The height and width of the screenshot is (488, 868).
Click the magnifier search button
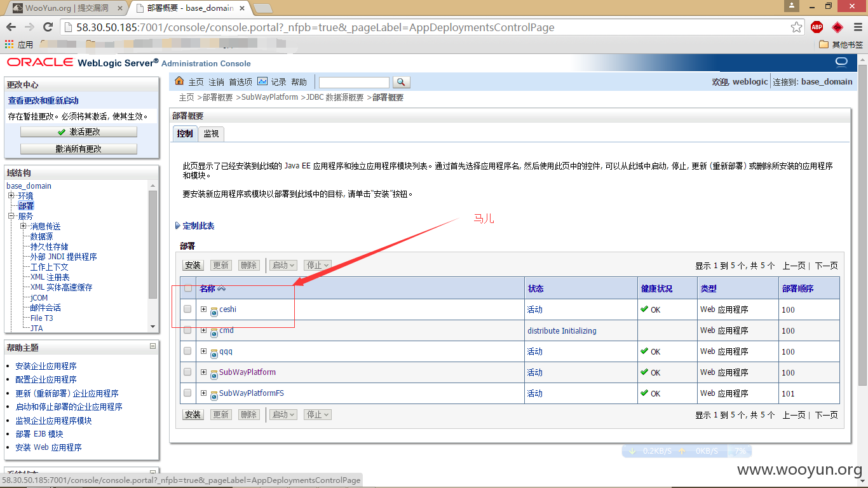point(402,82)
